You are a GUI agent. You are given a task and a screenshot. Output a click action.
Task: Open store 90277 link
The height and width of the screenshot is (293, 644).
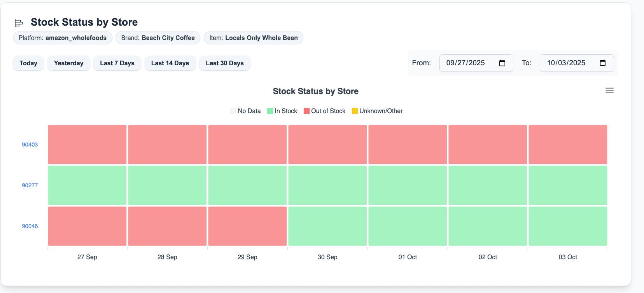[30, 185]
